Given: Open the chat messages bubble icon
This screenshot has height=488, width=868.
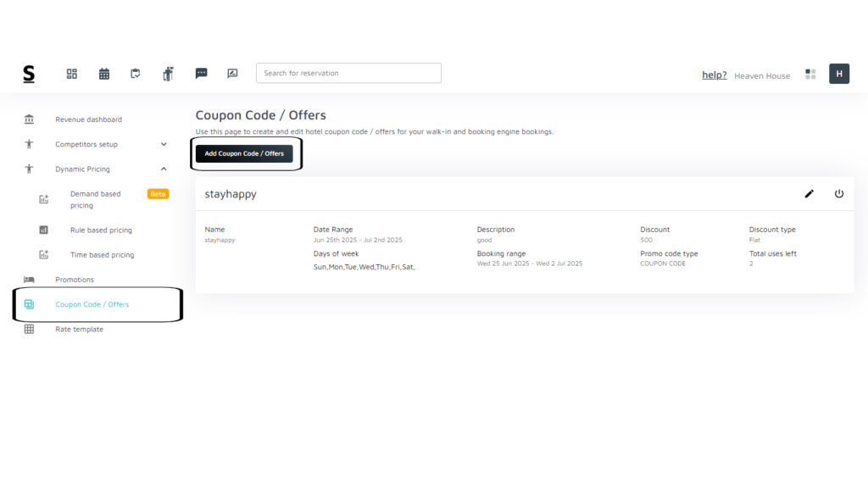Looking at the screenshot, I should [201, 74].
